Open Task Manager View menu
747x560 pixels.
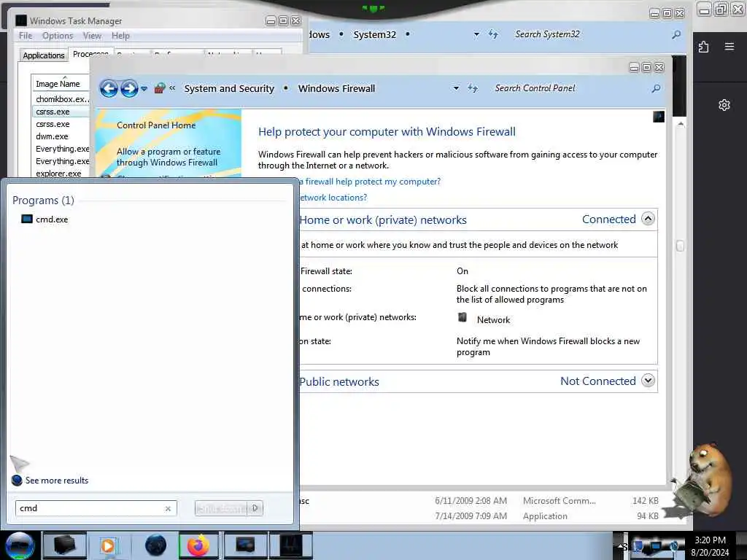click(92, 36)
